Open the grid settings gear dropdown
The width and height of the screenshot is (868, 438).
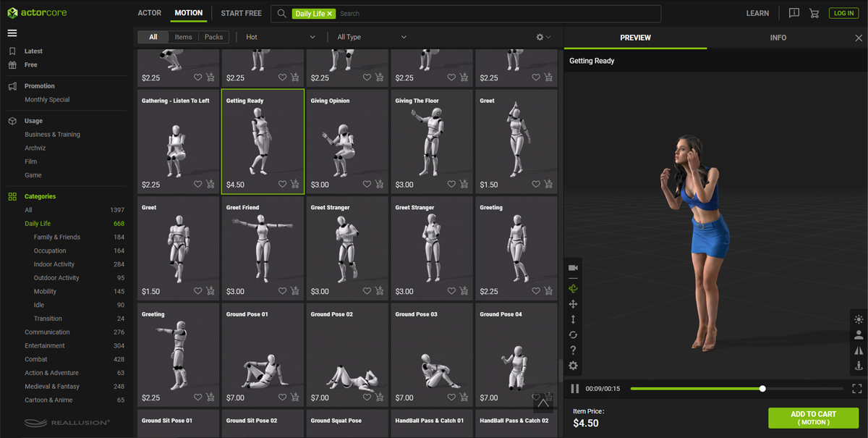tap(543, 37)
